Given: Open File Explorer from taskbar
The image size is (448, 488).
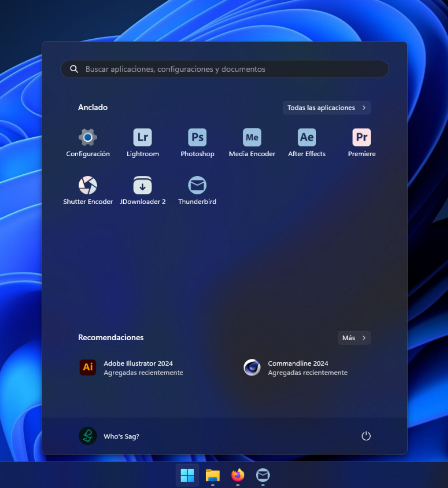Looking at the screenshot, I should (x=213, y=475).
